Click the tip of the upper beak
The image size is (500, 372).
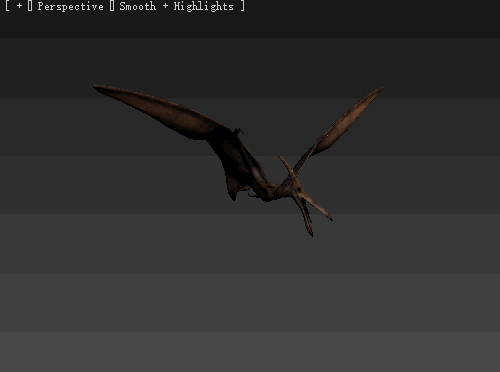(330, 219)
